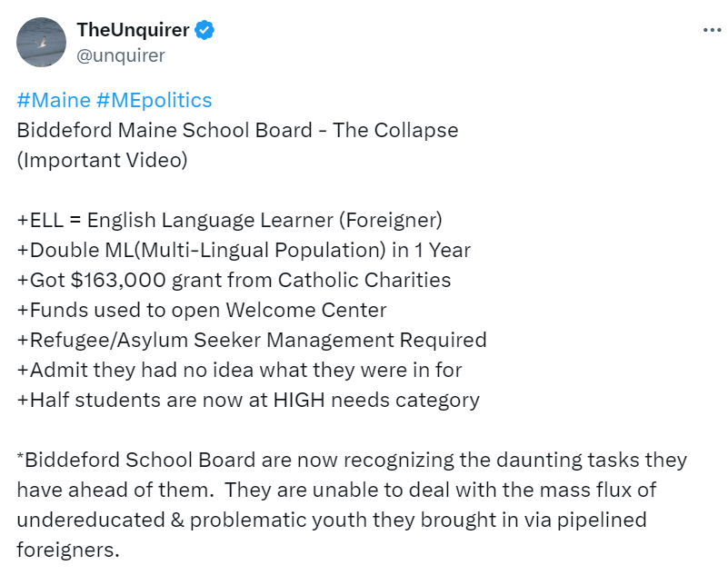
Task: Click the blue verified badge
Action: 206,30
